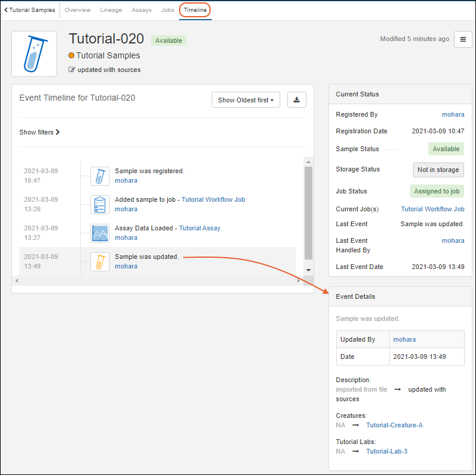Screen dimensions: 476x475
Task: Select the Timeline tab
Action: pos(195,10)
